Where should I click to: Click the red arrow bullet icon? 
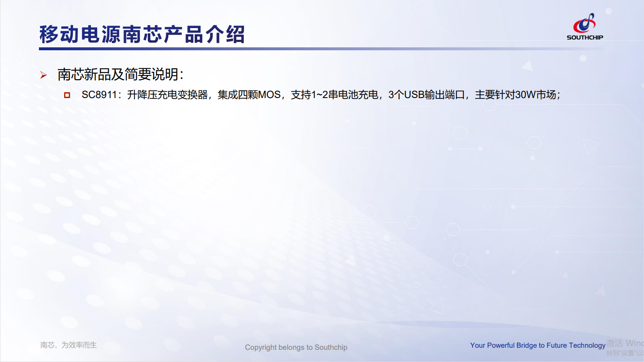(44, 75)
